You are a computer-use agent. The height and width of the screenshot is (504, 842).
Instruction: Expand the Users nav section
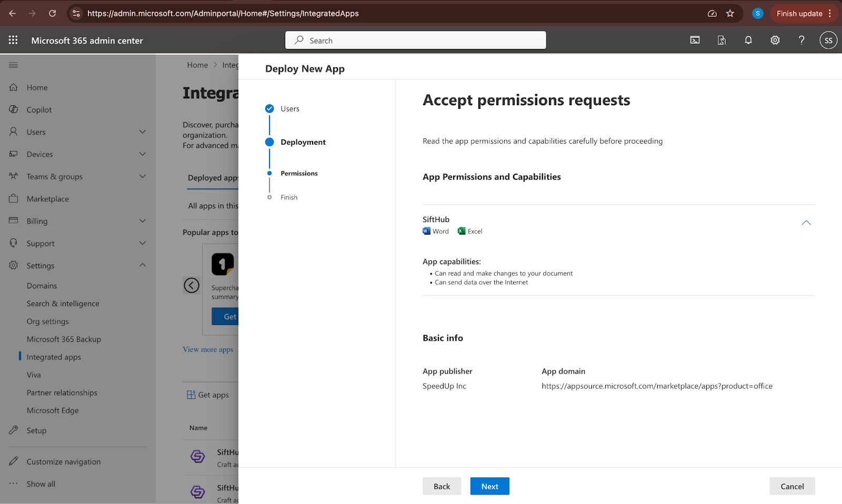click(x=142, y=132)
